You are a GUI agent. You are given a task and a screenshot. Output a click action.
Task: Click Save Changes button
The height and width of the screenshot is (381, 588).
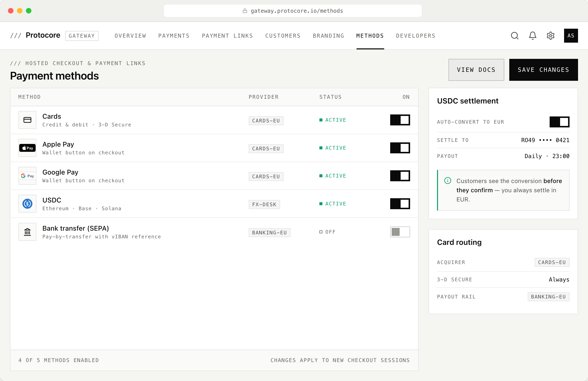click(543, 70)
